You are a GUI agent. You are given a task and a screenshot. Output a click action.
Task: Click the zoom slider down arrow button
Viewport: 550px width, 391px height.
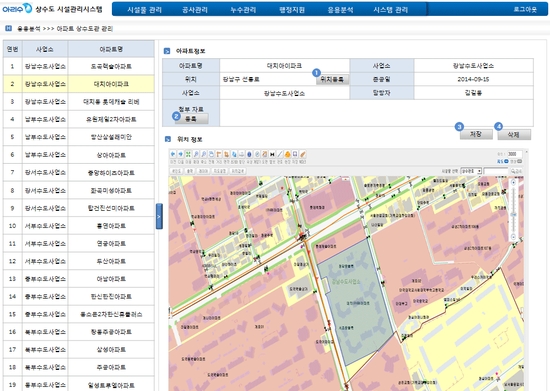(x=513, y=237)
